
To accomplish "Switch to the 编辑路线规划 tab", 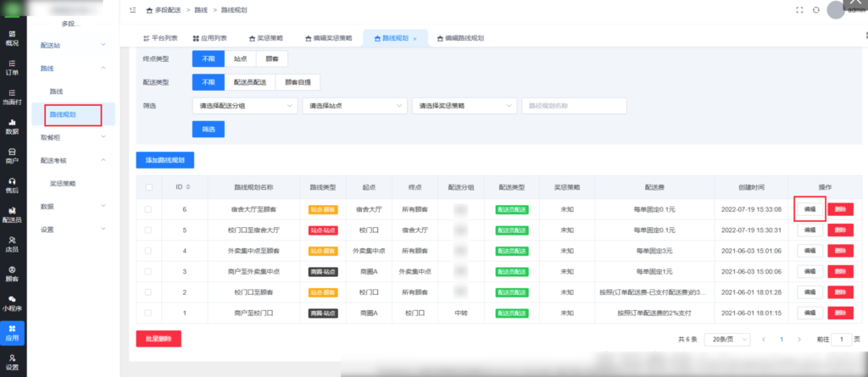I will click(461, 38).
